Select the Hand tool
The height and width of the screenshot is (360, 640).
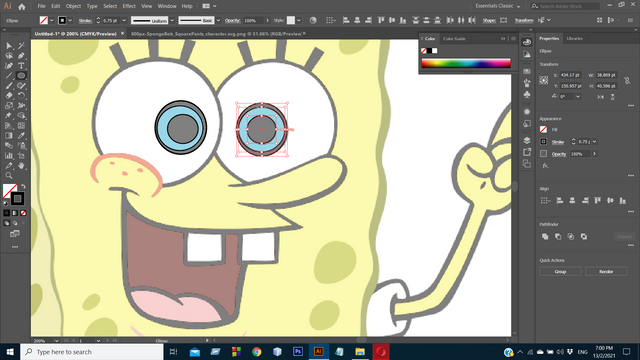[x=21, y=166]
